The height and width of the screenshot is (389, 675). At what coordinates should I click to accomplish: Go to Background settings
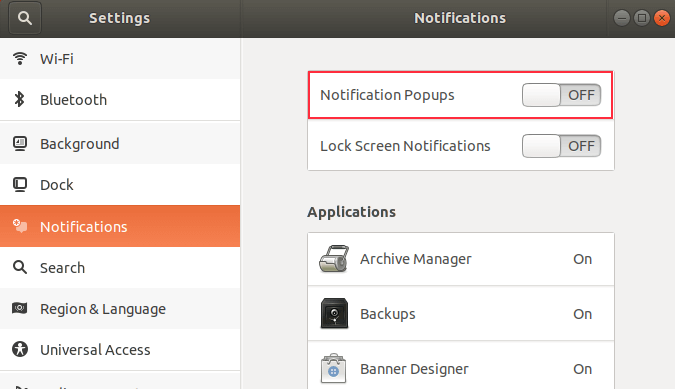tap(120, 144)
